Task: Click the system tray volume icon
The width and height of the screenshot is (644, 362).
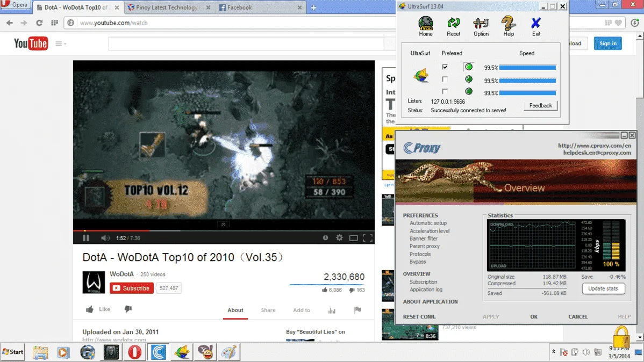Action: (586, 352)
